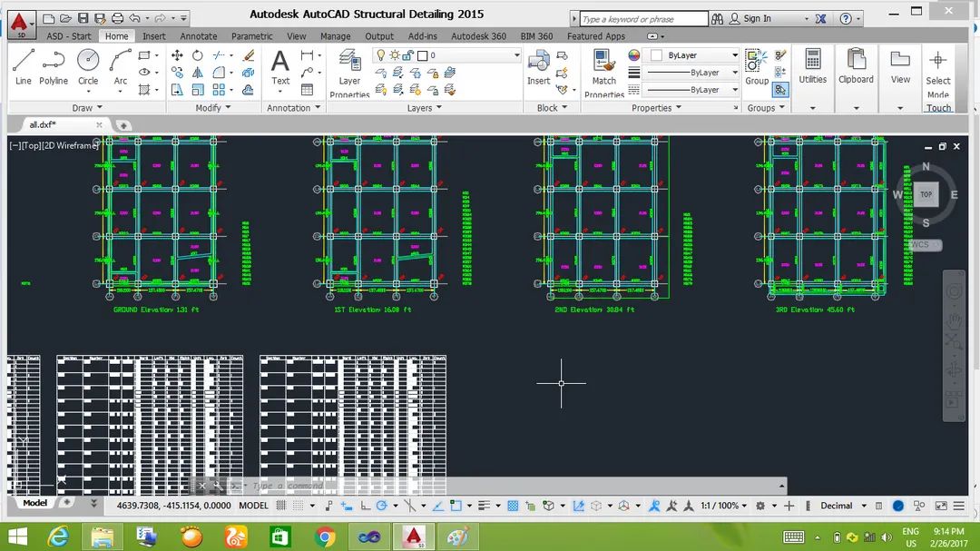980x551 pixels.
Task: Toggle ortho mode in status bar
Action: [365, 506]
